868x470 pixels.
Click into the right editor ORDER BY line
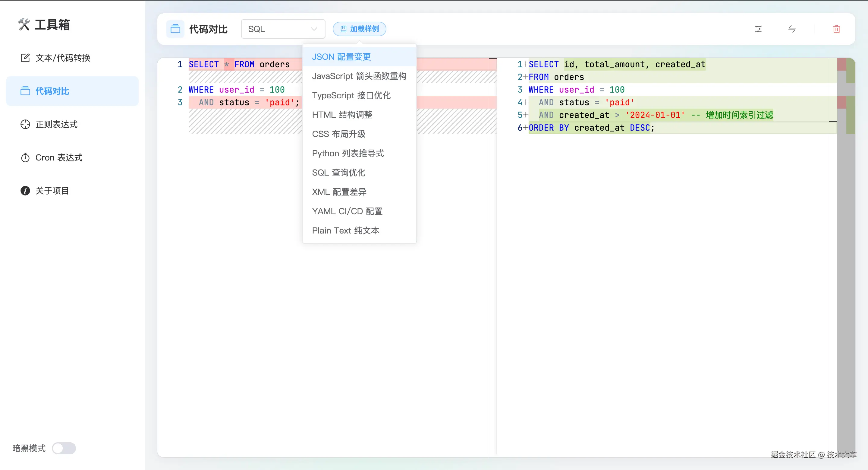click(591, 128)
